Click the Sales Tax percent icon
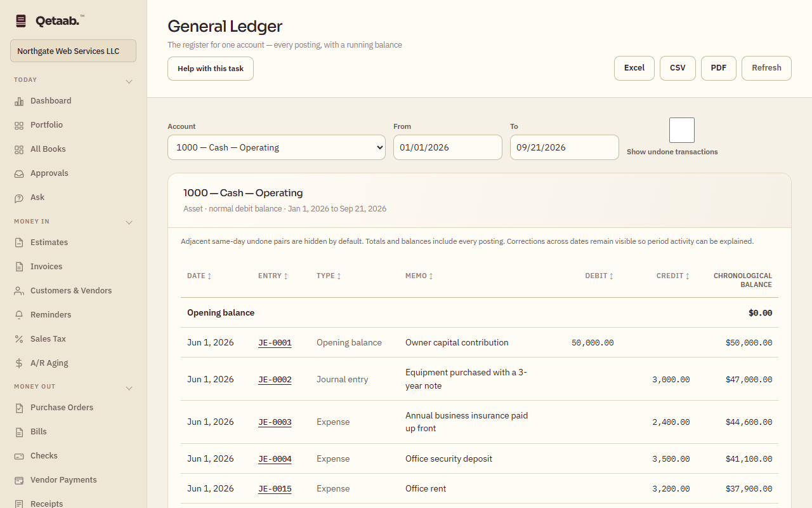 coord(19,339)
